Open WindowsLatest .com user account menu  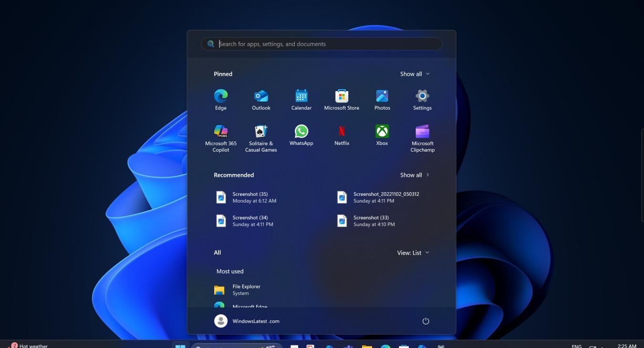[247, 321]
